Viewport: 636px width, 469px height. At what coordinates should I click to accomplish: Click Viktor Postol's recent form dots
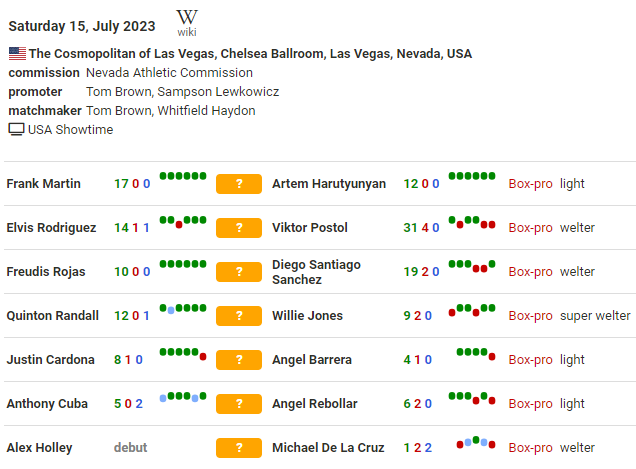(x=472, y=222)
